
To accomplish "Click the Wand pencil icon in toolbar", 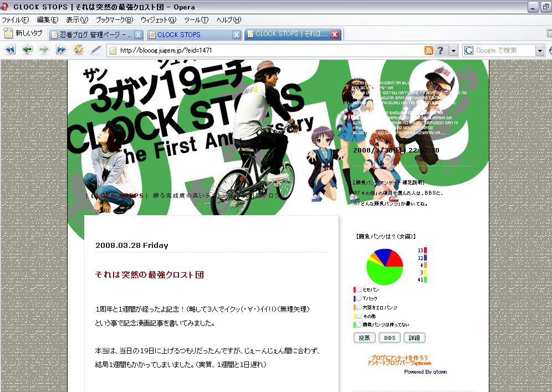I will pyautogui.click(x=95, y=50).
